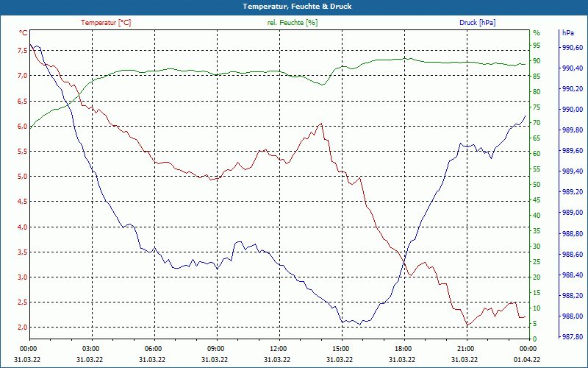The image size is (588, 368).
Task: Click the 988,20 pressure axis value
Action: point(573,296)
